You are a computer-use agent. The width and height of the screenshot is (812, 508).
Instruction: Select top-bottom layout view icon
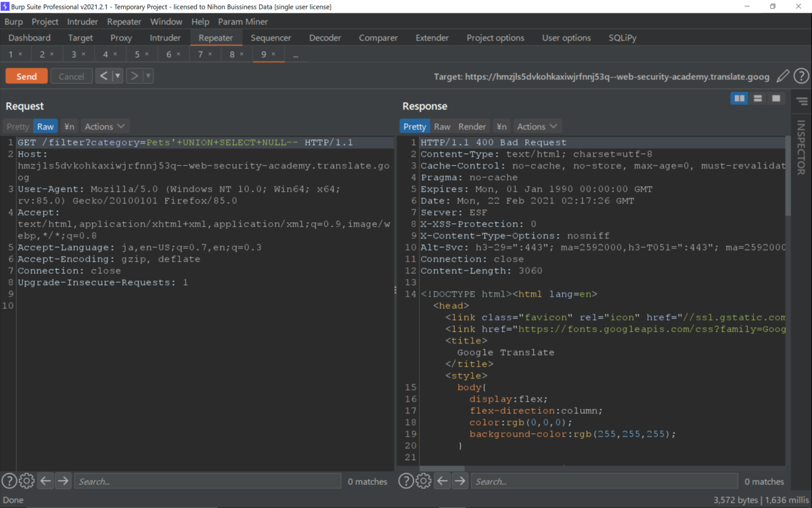pos(758,99)
